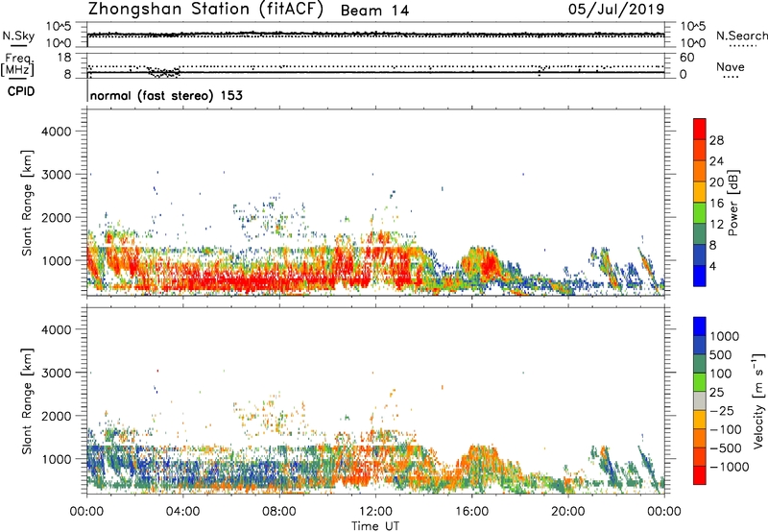768x532 pixels.
Task: Click the 04:00 time axis label
Action: (182, 511)
